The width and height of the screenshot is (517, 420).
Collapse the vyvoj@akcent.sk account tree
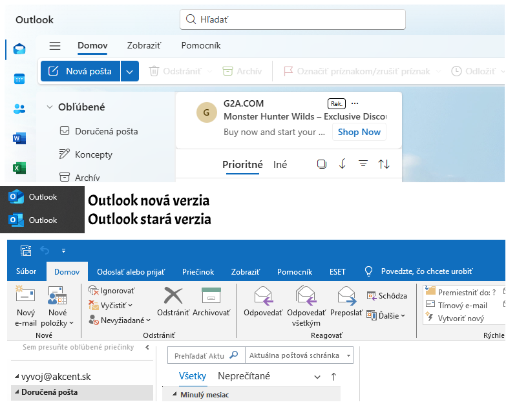tap(17, 376)
